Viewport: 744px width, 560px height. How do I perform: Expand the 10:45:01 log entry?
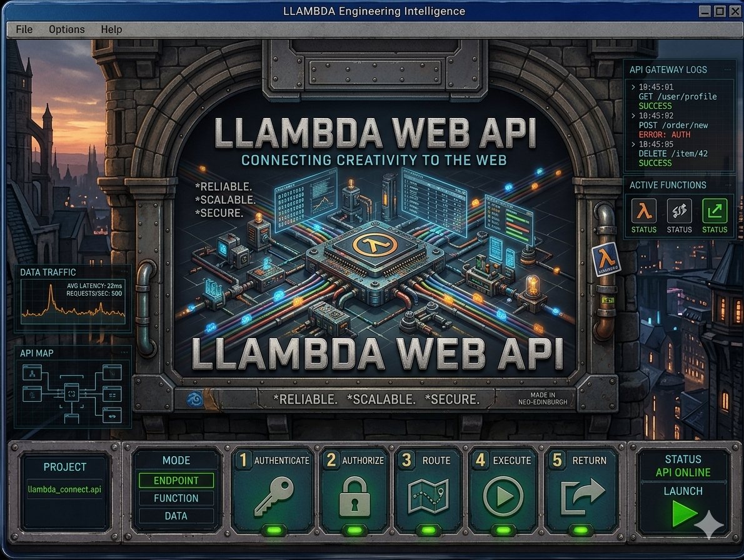[633, 87]
